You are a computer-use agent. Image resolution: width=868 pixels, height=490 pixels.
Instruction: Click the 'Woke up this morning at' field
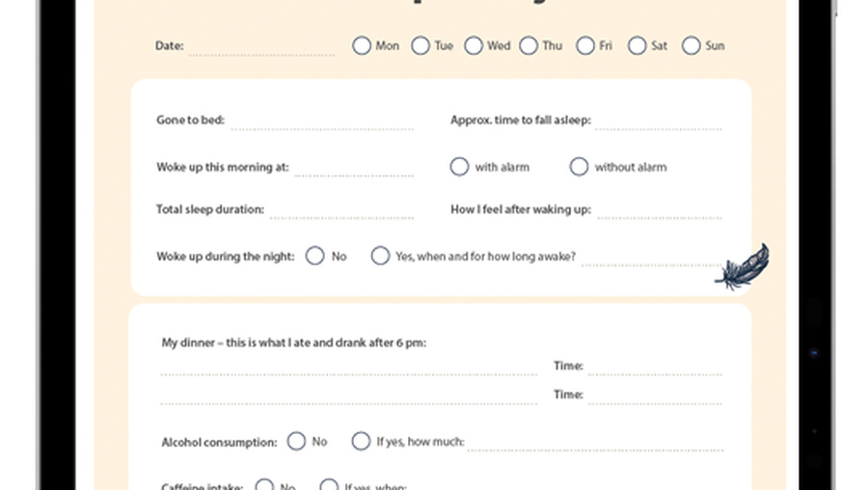tap(354, 169)
